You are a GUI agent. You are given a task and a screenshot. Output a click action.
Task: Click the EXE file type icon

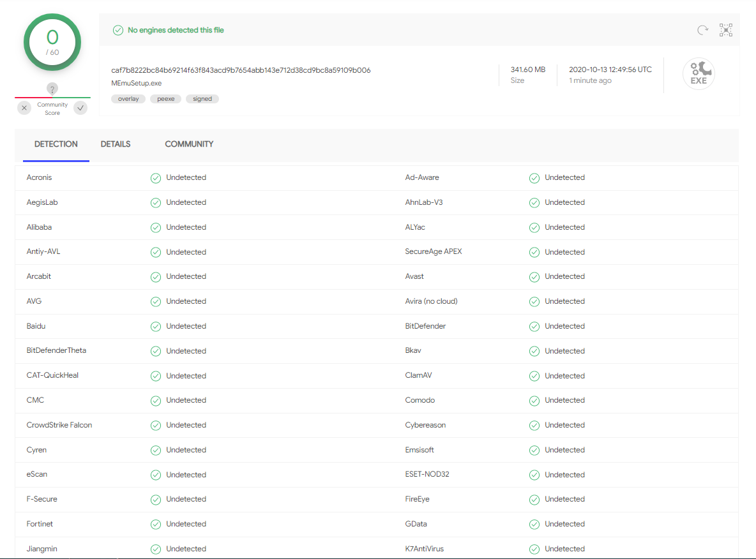coord(699,74)
